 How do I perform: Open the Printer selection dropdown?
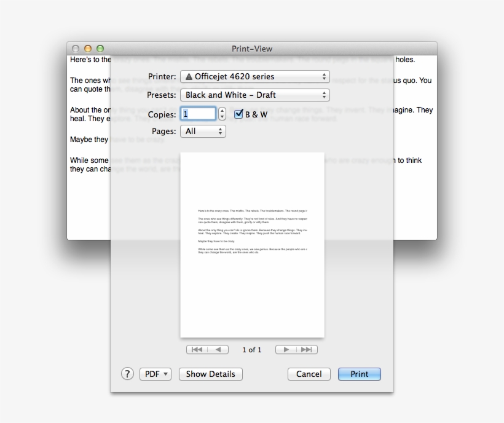tap(255, 76)
